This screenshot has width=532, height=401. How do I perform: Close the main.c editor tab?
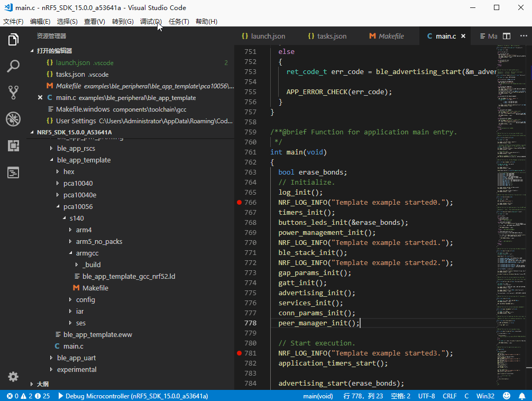463,36
